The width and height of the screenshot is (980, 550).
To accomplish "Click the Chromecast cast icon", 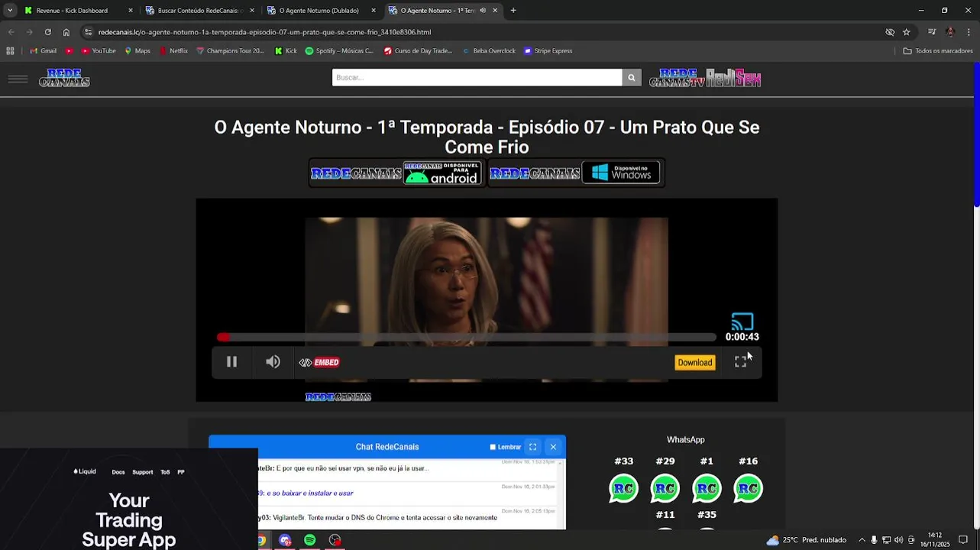I will pyautogui.click(x=742, y=322).
